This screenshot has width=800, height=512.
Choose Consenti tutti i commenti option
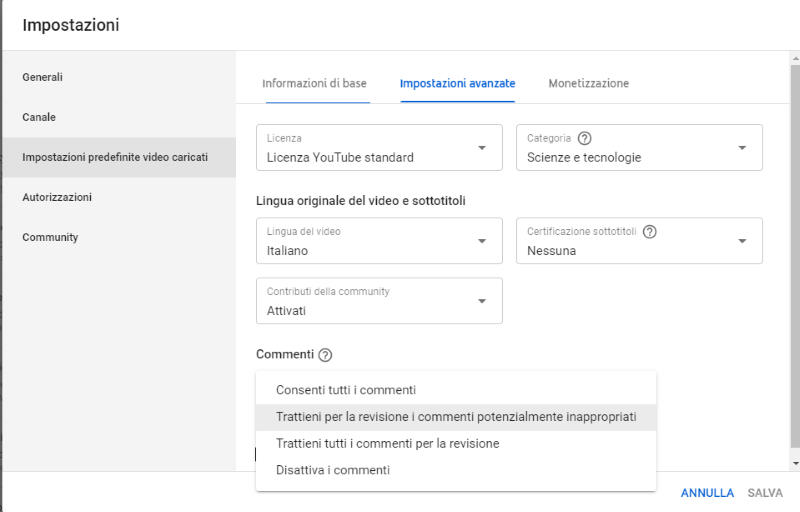pos(346,390)
